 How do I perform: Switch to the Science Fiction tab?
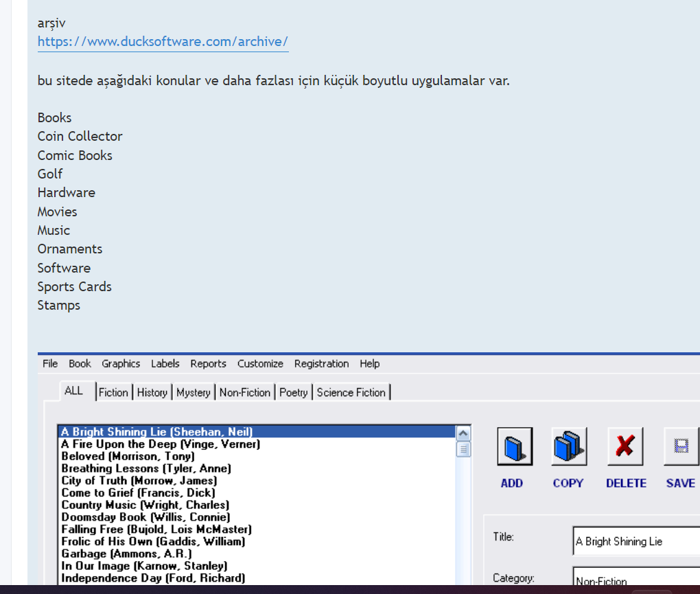[351, 392]
